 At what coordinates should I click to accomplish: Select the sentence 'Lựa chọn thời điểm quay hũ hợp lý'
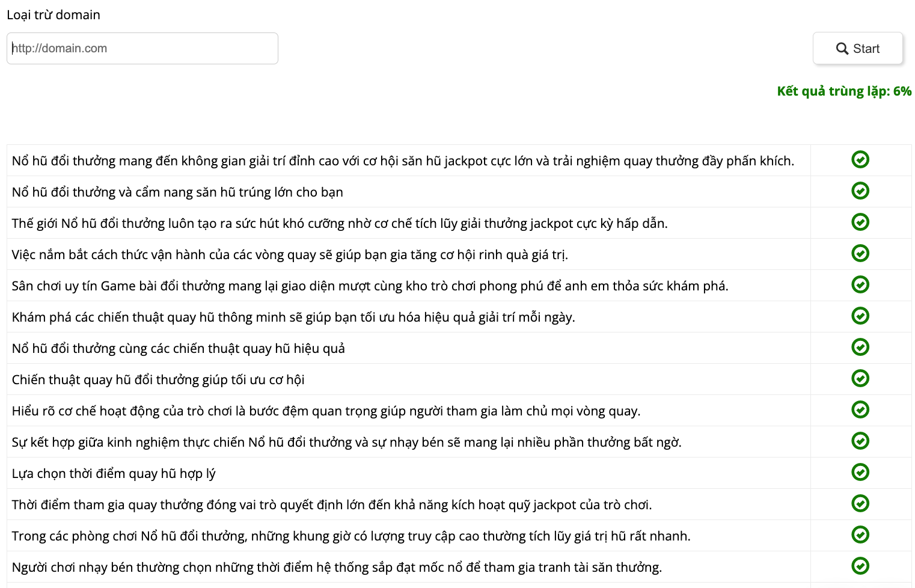[x=114, y=473]
